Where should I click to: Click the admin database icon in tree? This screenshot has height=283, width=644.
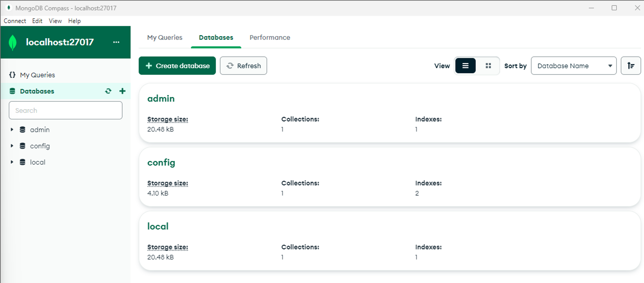point(23,129)
